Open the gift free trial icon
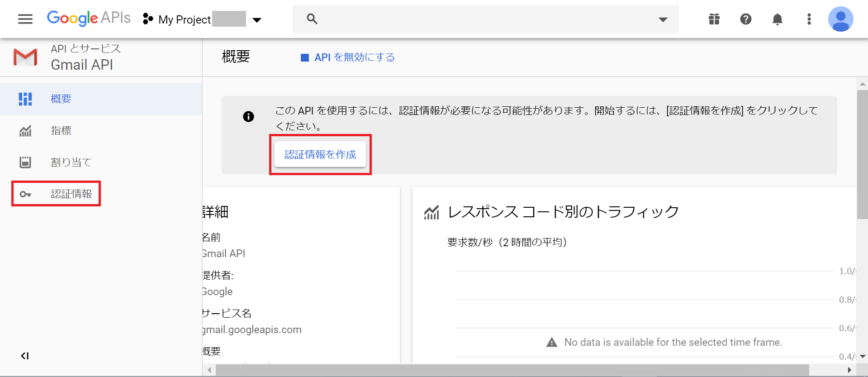868x377 pixels. 714,19
